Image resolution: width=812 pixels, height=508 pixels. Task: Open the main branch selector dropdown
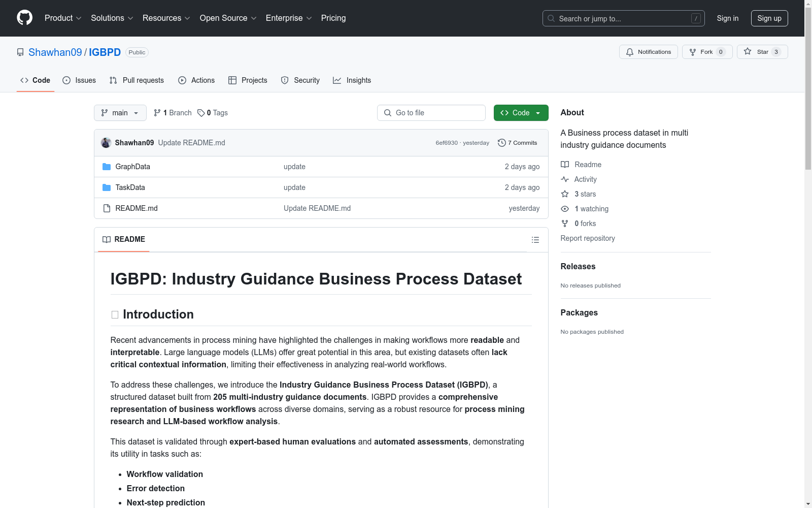click(120, 113)
